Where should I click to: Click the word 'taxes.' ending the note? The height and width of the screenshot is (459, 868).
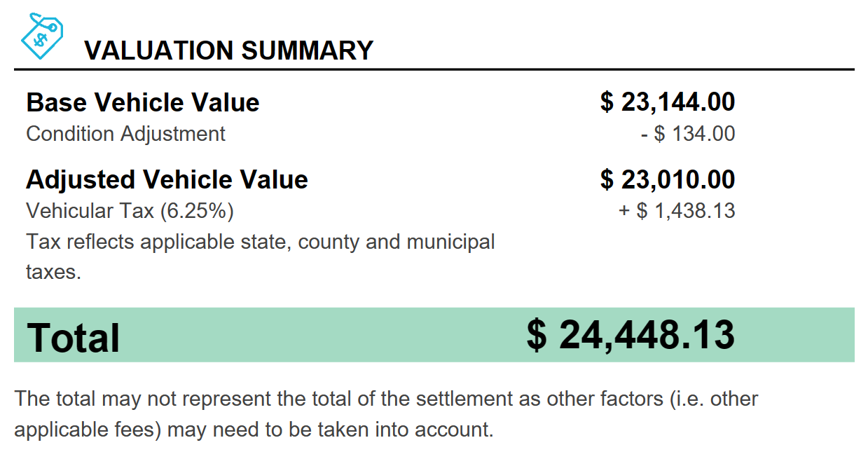click(54, 272)
